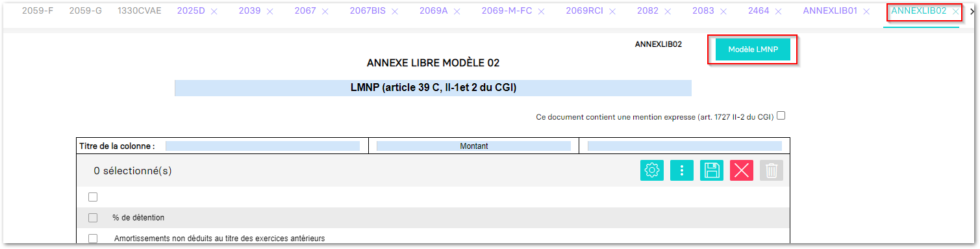Close the ANNEXLIB02 tab
The height and width of the screenshot is (249, 980).
click(955, 12)
